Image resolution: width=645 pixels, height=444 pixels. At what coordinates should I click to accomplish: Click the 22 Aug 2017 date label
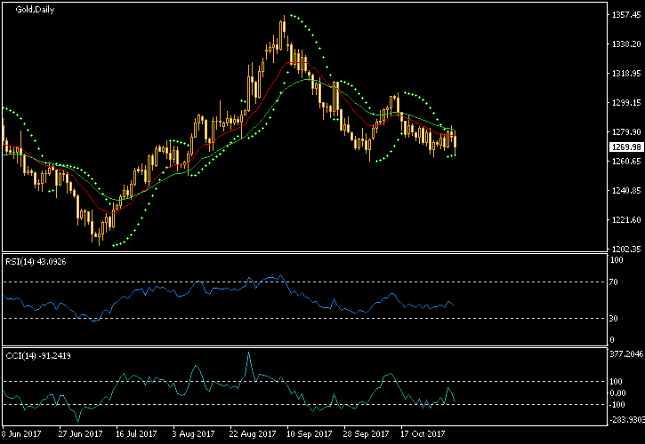(x=252, y=434)
